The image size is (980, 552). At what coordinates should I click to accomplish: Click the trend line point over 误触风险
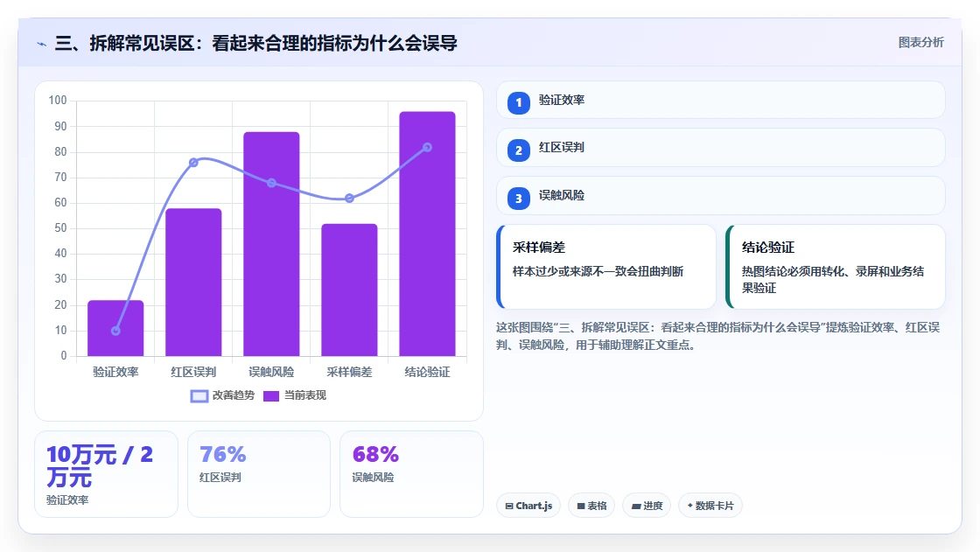point(271,183)
